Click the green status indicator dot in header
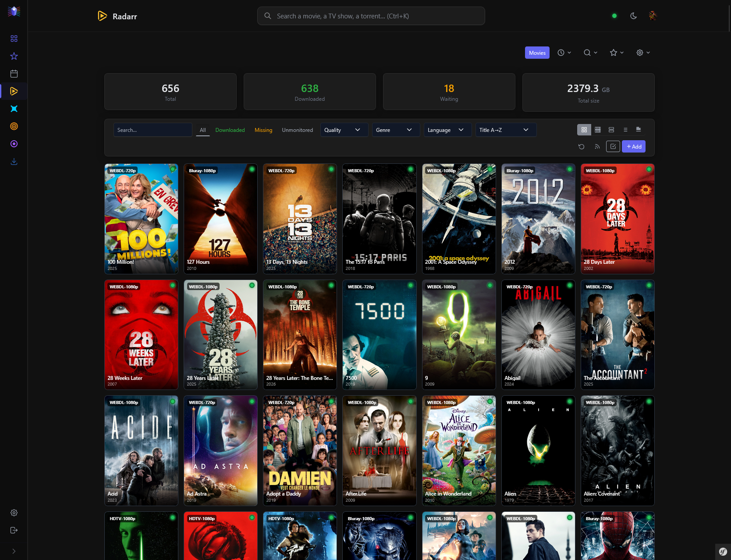731x560 pixels. tap(614, 16)
